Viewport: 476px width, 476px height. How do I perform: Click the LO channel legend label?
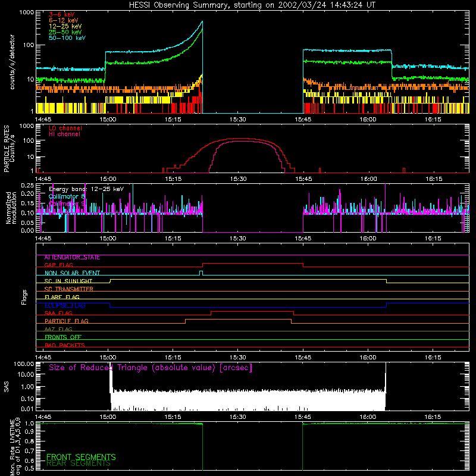pyautogui.click(x=65, y=128)
